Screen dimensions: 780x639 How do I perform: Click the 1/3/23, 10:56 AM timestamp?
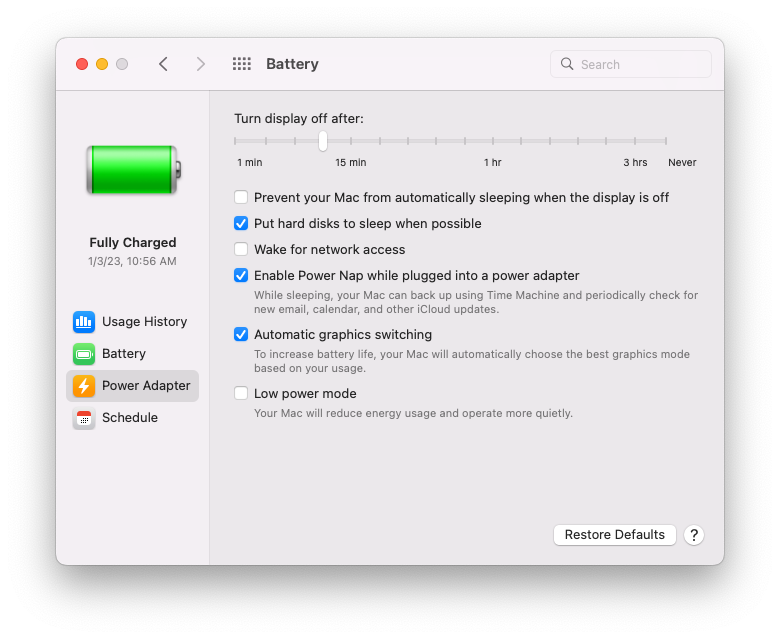click(x=132, y=262)
